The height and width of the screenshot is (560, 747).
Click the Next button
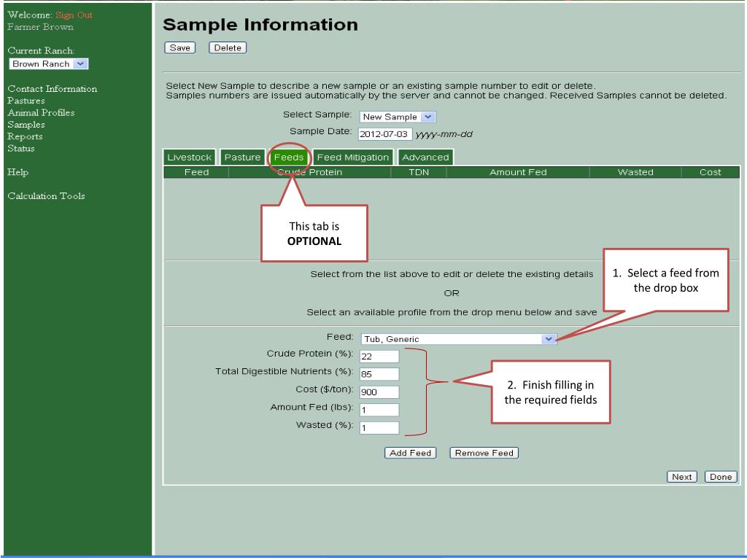pyautogui.click(x=682, y=477)
